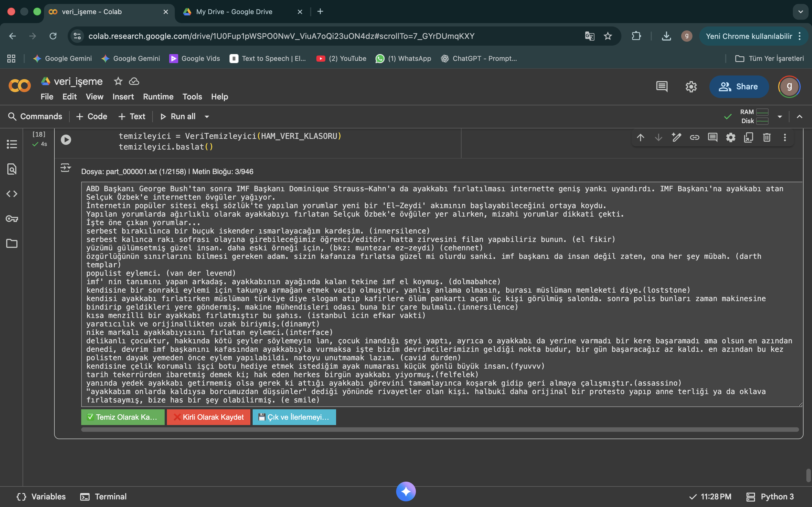Open the code snippets sidebar icon

tap(12, 194)
